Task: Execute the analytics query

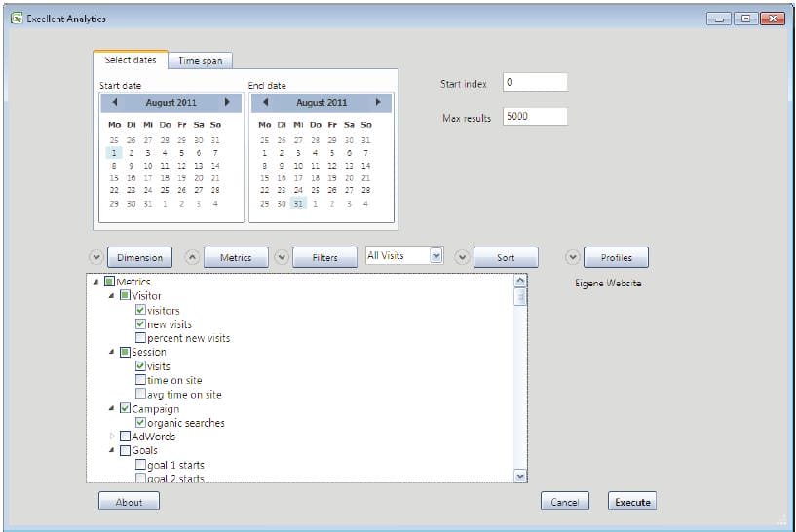Action: click(x=632, y=502)
